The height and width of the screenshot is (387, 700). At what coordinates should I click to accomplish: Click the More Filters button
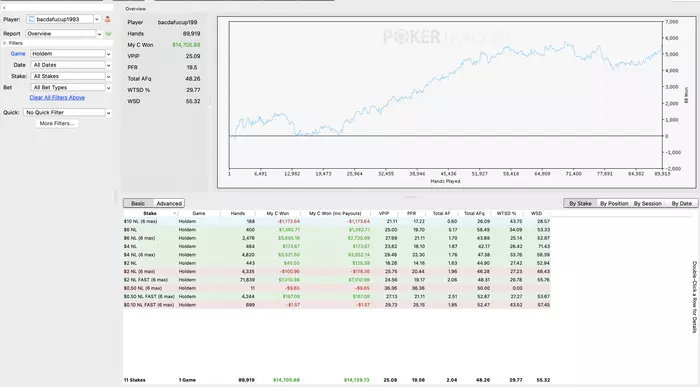click(x=57, y=124)
